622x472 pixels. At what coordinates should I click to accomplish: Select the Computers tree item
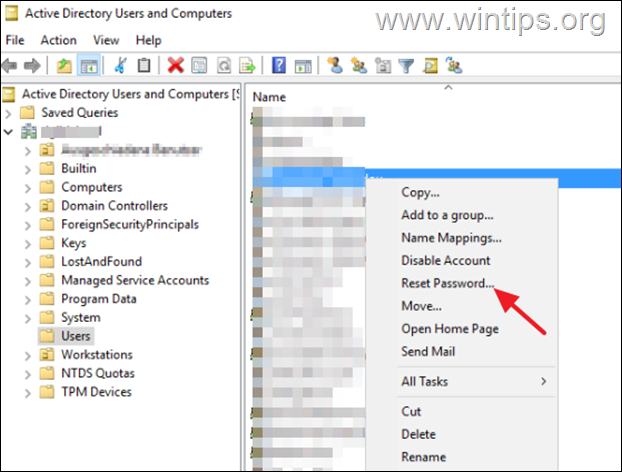pyautogui.click(x=92, y=187)
